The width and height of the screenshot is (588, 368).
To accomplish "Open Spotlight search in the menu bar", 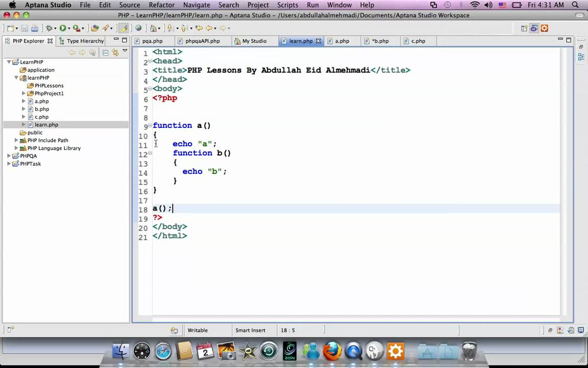I will coord(575,5).
